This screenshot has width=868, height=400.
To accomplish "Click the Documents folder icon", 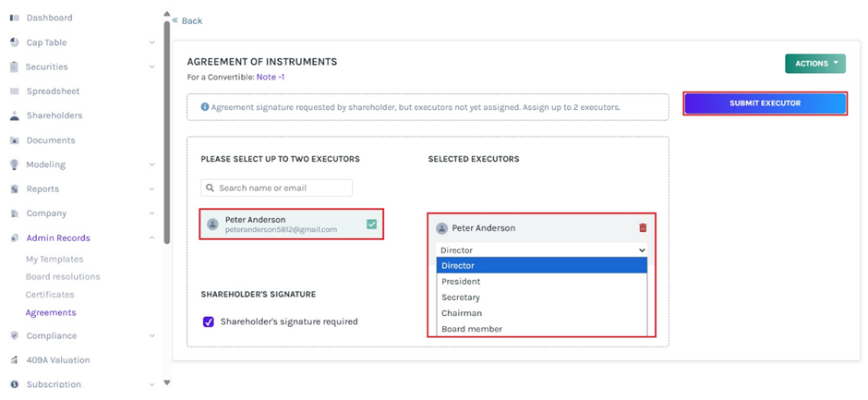I will pos(15,140).
